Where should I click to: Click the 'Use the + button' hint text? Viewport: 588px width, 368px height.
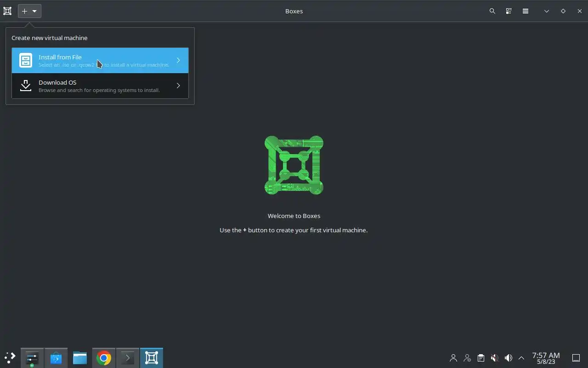[294, 230]
